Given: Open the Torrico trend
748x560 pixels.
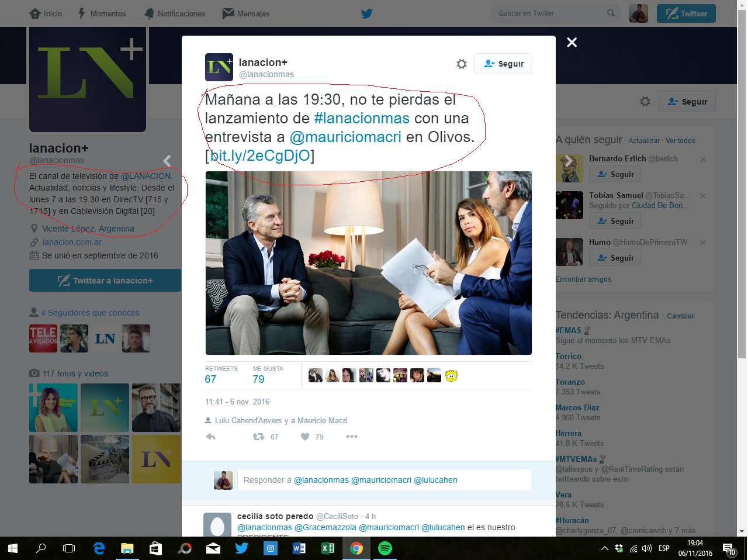Looking at the screenshot, I should pos(569,356).
